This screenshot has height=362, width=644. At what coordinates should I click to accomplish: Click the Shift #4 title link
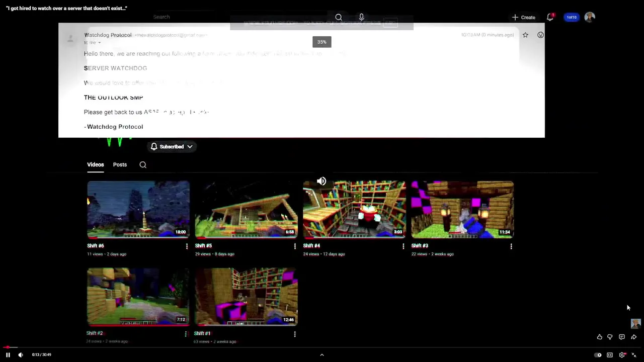pos(311,246)
